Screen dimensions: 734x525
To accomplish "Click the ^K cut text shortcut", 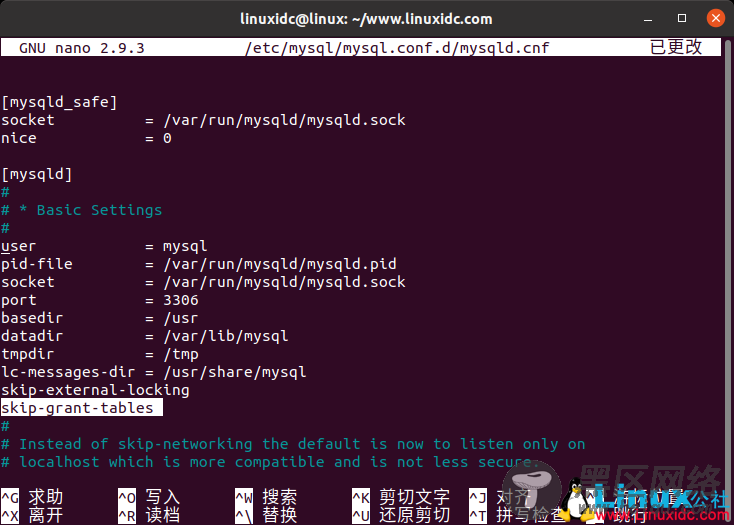I will (x=401, y=497).
